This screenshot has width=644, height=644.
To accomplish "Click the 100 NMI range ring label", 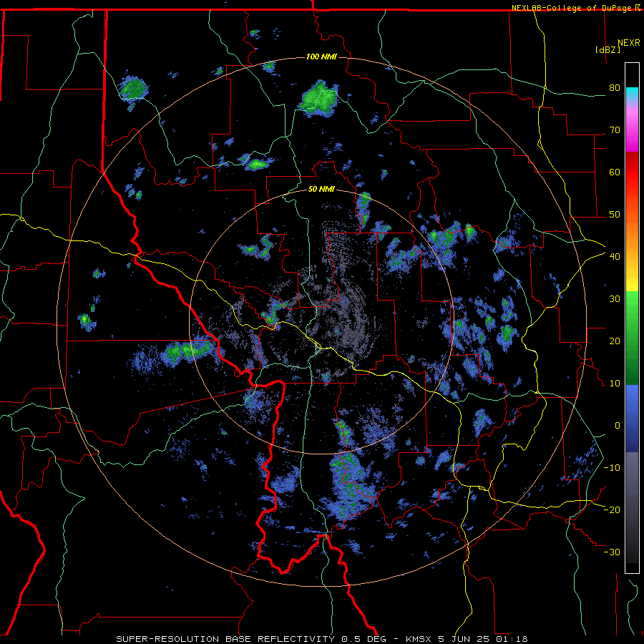I will tap(321, 57).
